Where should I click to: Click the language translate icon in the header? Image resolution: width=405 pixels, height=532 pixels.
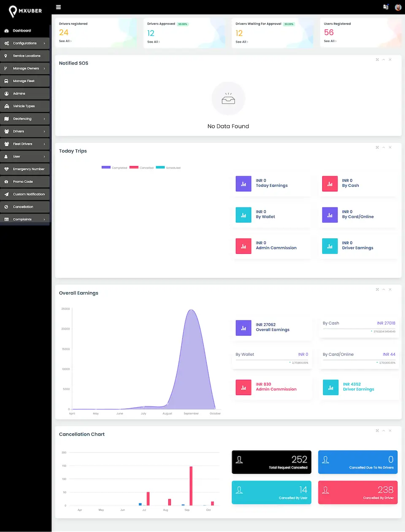coord(385,7)
